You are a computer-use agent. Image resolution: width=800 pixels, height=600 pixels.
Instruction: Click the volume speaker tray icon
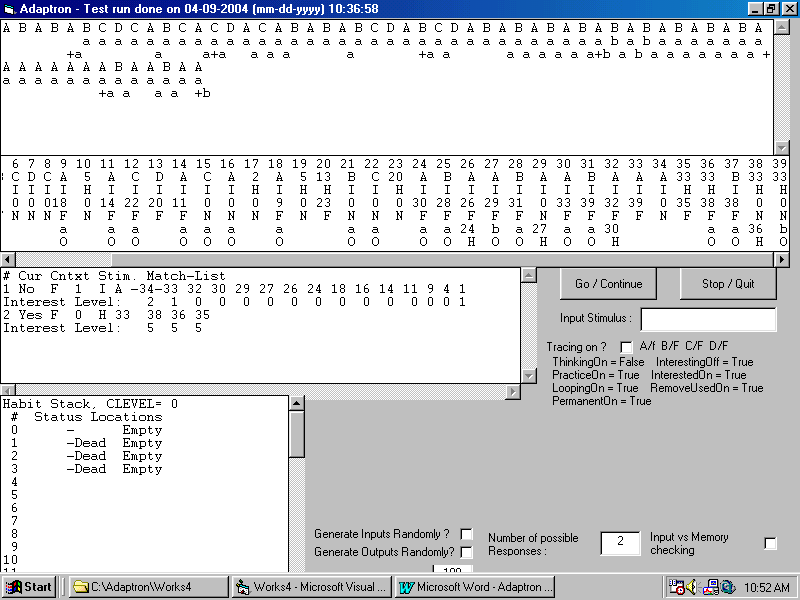[692, 587]
